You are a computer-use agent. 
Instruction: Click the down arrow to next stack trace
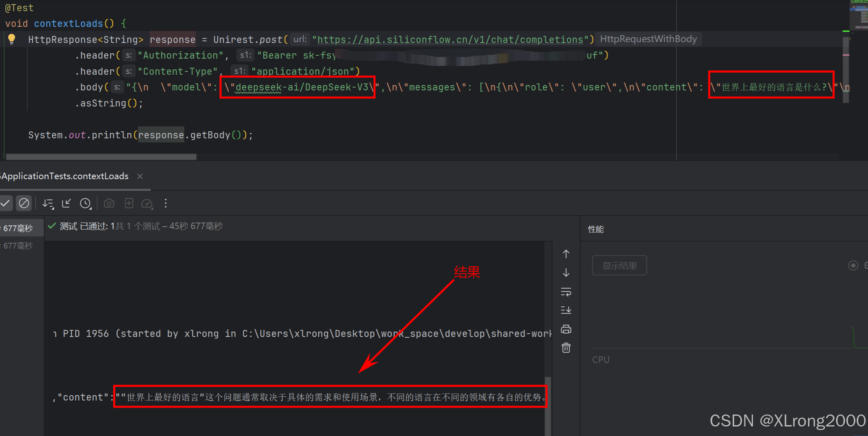[x=566, y=272]
